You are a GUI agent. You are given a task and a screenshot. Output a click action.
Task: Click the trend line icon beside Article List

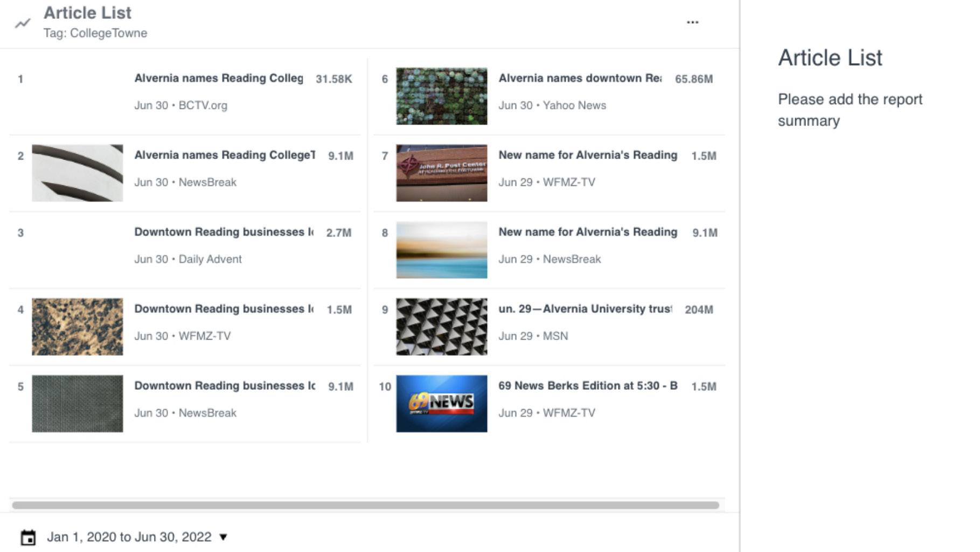[x=23, y=23]
